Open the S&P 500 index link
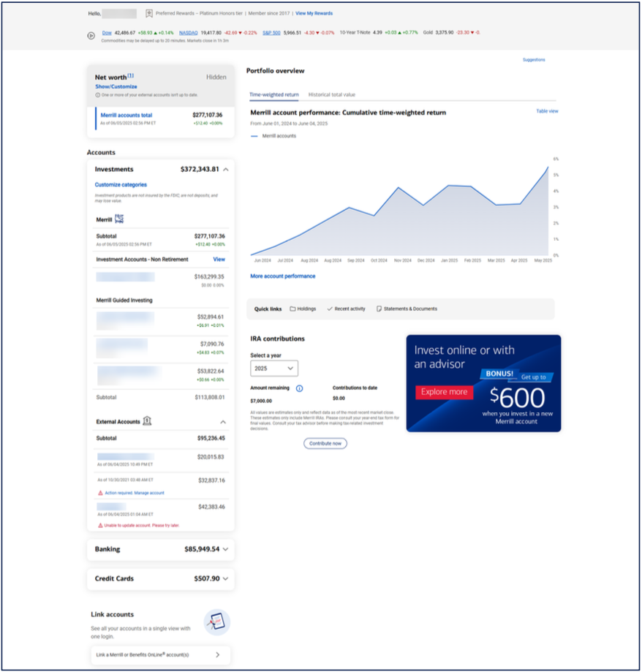This screenshot has height=672, width=642. (271, 33)
